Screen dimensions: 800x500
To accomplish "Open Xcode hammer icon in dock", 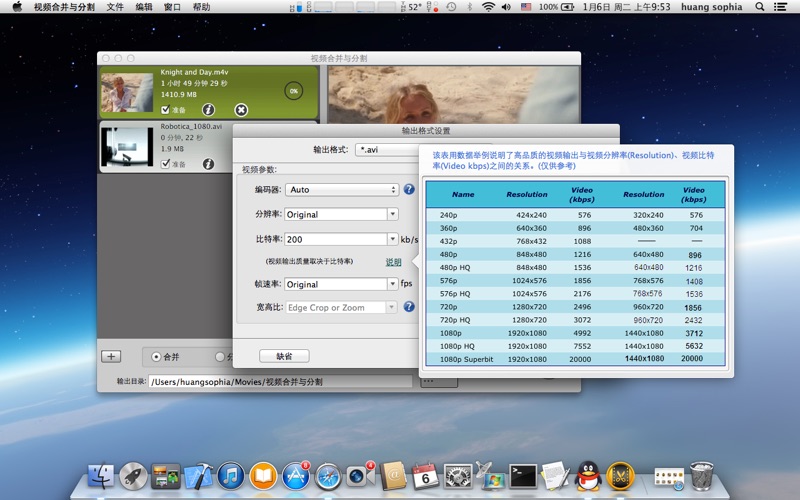I will point(198,476).
